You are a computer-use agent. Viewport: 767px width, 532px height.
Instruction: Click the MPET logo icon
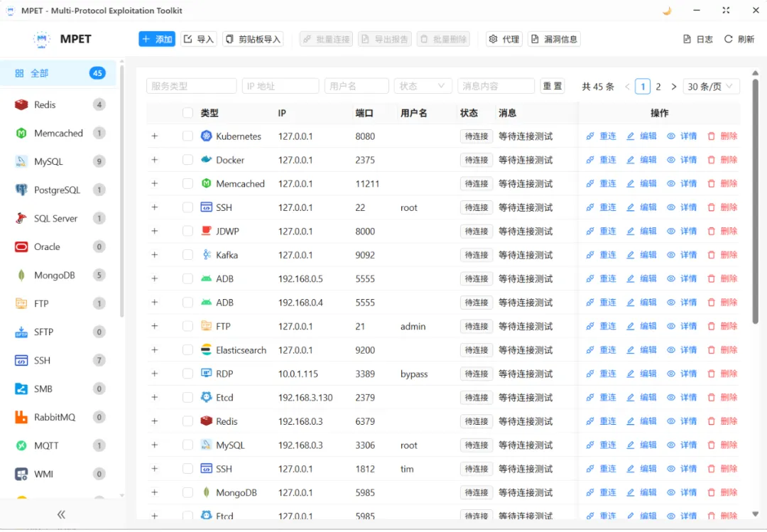42,38
